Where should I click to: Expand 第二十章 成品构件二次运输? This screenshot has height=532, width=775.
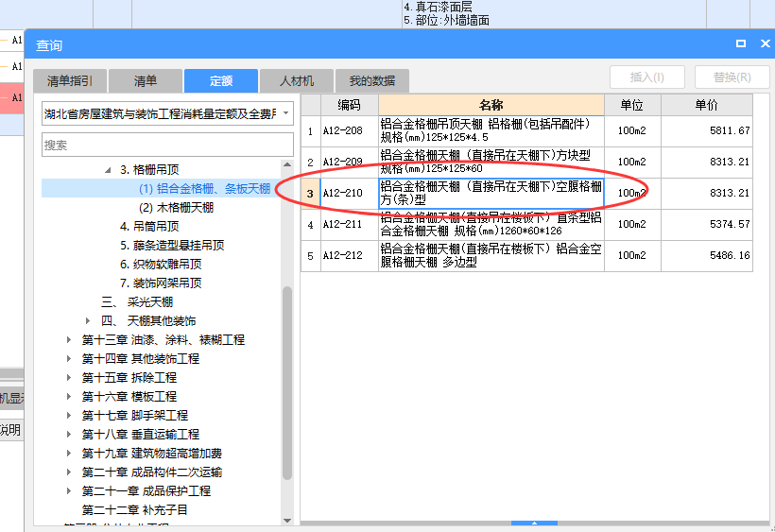tap(69, 472)
